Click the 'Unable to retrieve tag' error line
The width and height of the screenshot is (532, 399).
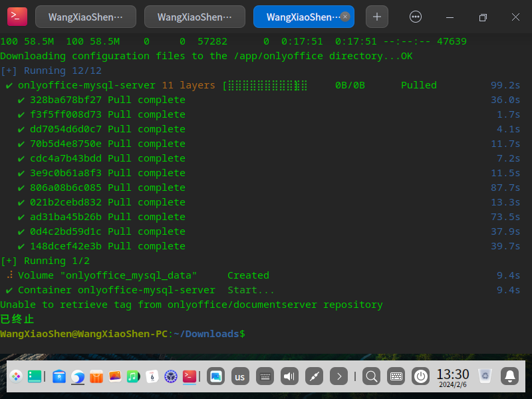click(192, 305)
